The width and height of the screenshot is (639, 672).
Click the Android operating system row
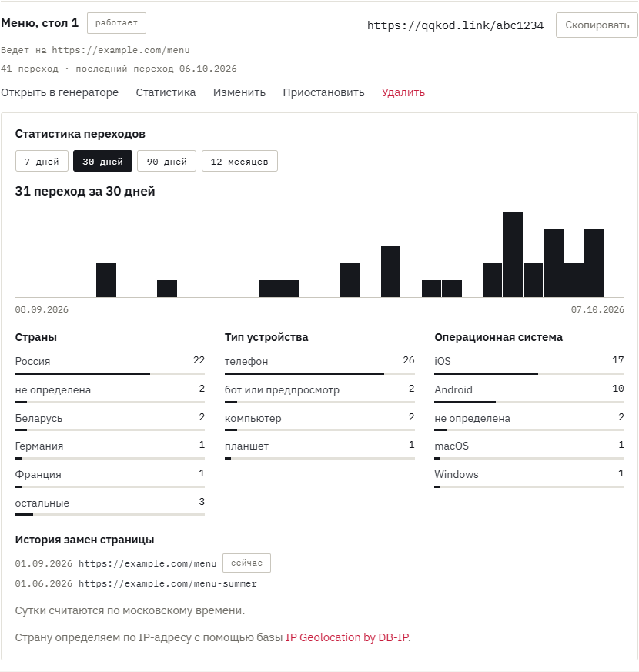point(529,393)
